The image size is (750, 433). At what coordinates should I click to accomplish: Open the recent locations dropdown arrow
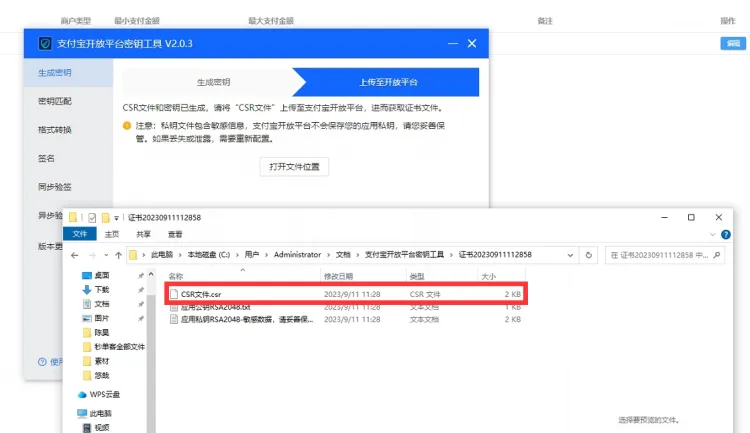[x=106, y=255]
